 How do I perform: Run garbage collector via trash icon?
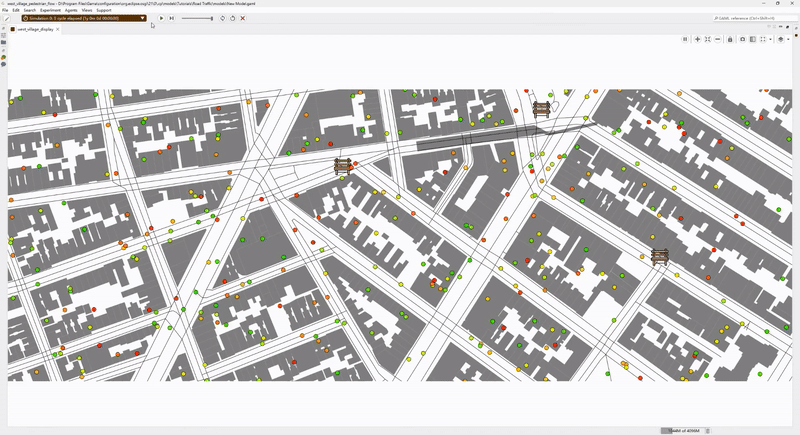pos(709,430)
